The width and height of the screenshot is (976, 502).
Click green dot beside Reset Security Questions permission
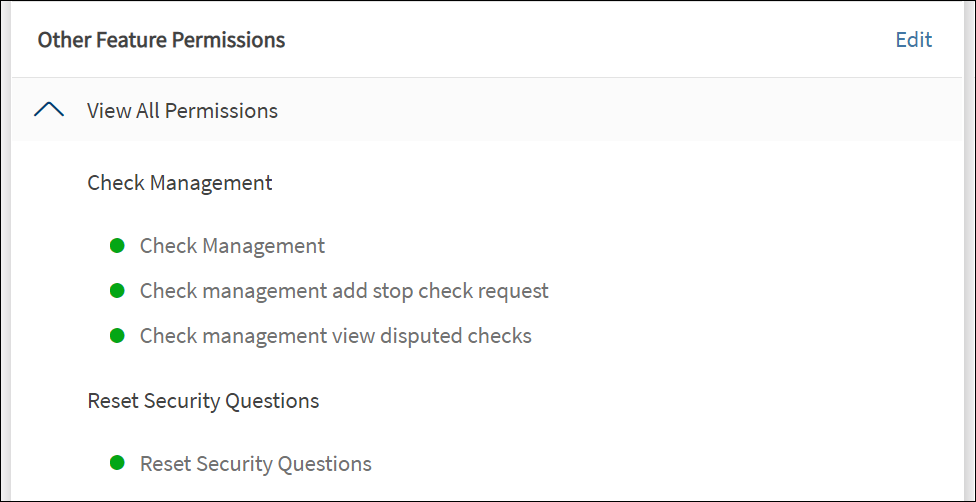coord(117,463)
